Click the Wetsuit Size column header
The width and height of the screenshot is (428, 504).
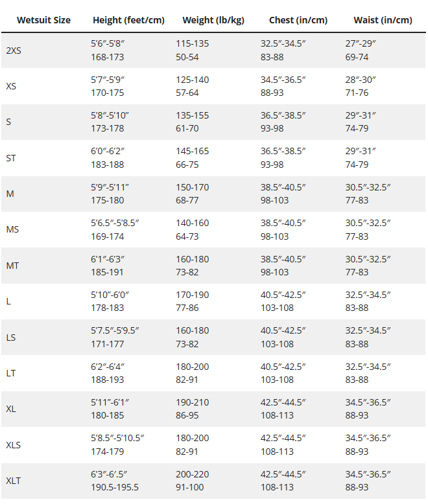click(43, 20)
